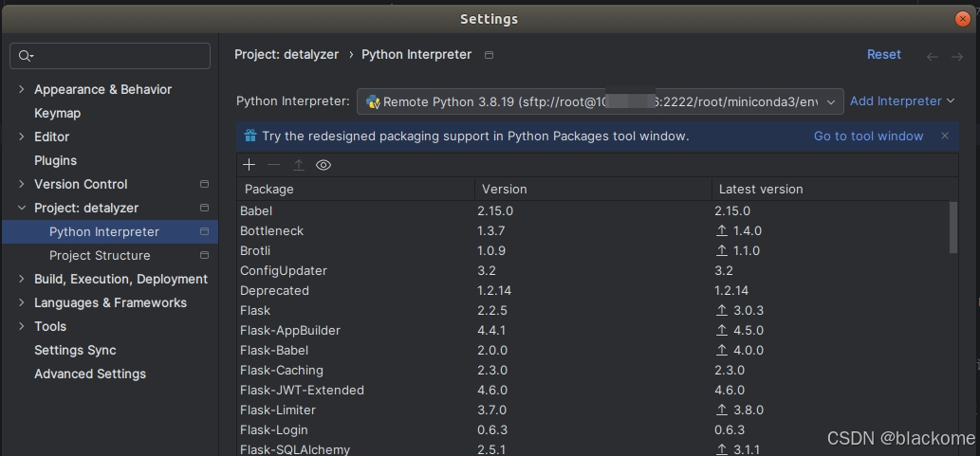This screenshot has height=456, width=980.
Task: Click the plus icon to install package
Action: point(250,165)
